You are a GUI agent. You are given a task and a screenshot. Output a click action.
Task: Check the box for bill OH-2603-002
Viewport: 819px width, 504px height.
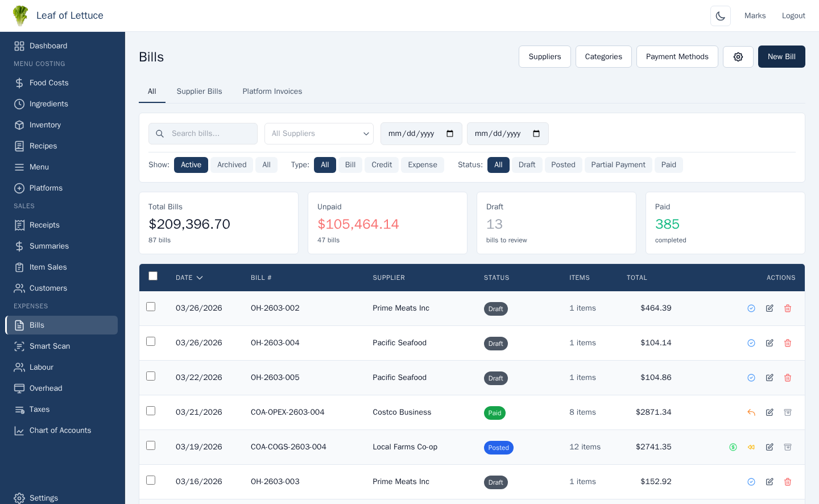pos(151,307)
